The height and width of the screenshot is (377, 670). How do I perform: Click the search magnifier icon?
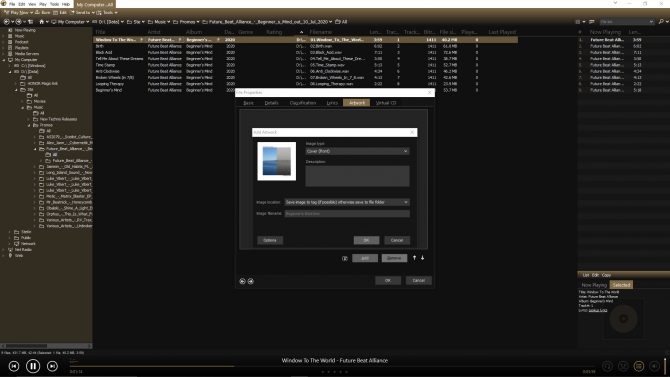661,21
